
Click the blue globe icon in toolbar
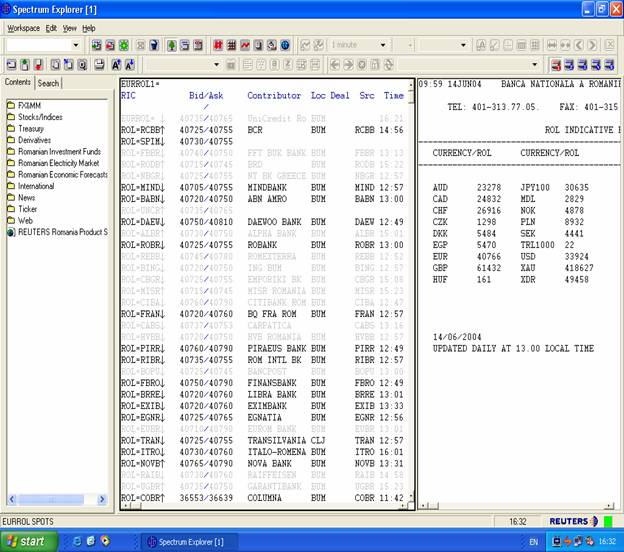285,45
